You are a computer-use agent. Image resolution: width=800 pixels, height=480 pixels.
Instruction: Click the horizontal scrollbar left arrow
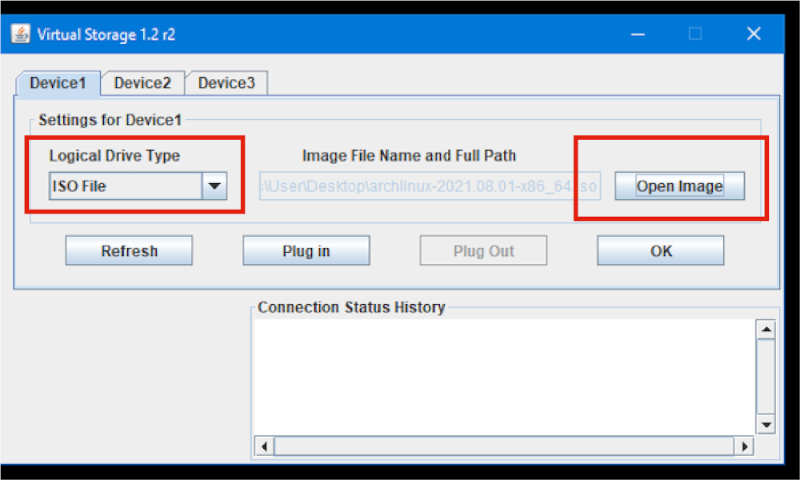[x=265, y=445]
